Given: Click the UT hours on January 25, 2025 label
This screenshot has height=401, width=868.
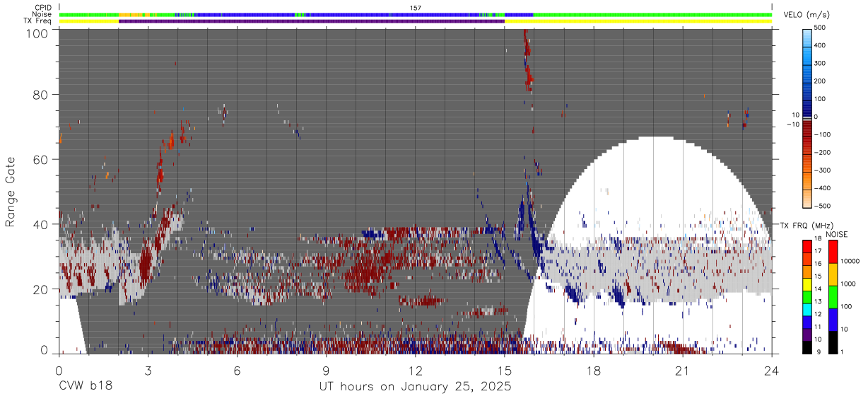Looking at the screenshot, I should tap(415, 388).
